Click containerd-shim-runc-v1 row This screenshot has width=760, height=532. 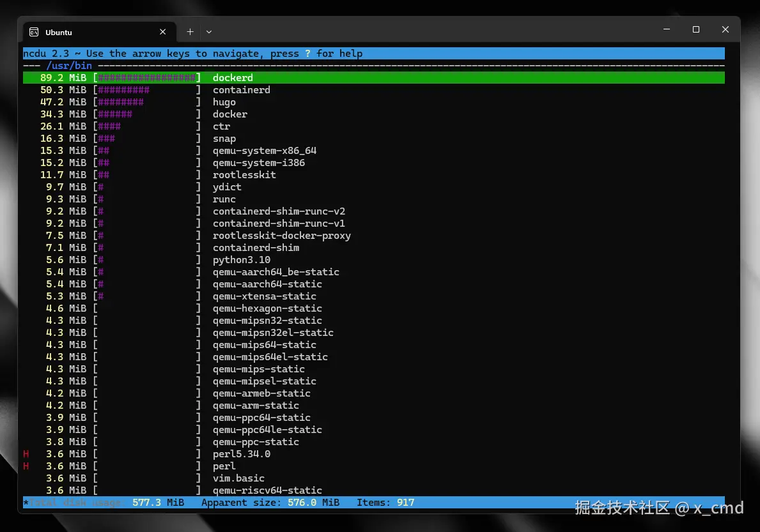click(x=374, y=223)
